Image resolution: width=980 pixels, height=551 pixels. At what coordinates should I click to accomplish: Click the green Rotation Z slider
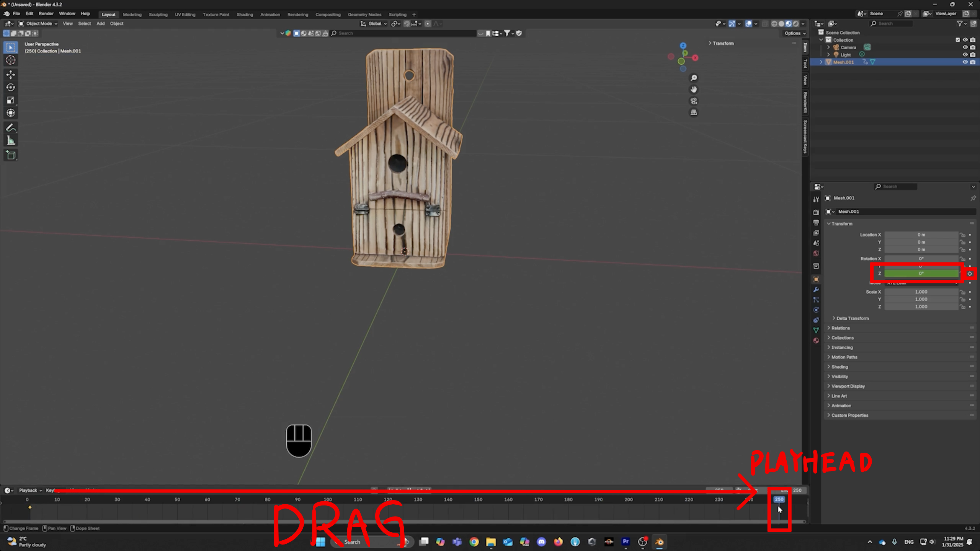[921, 273]
